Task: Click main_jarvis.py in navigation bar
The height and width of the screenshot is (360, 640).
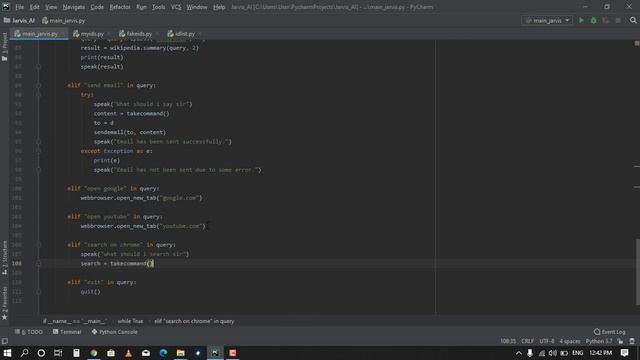Action: coord(64,20)
